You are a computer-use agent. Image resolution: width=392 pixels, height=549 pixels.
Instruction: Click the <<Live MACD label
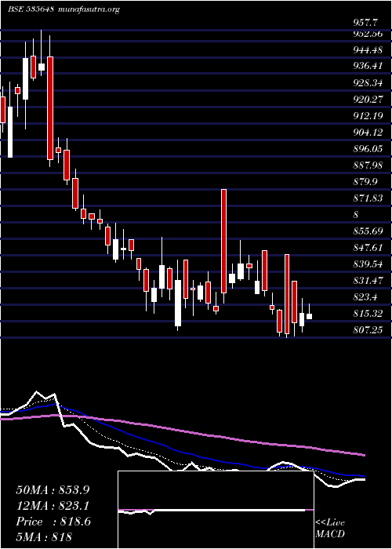coord(330,529)
